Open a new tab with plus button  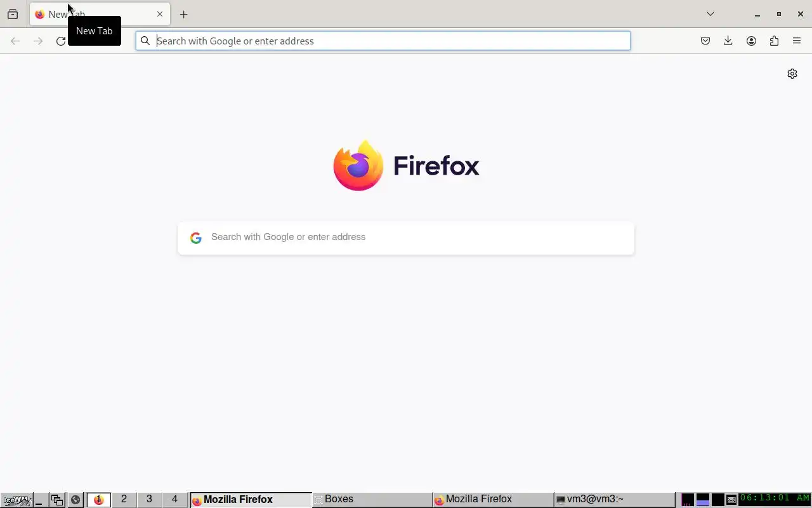[x=183, y=14]
